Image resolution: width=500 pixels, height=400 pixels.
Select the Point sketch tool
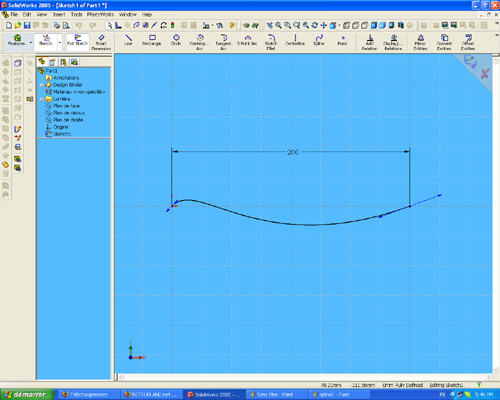pyautogui.click(x=343, y=40)
